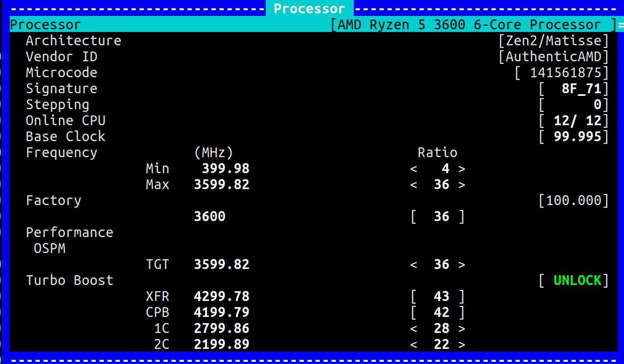Select the TGT frequency 3599.82
The image size is (624, 364).
[221, 265]
